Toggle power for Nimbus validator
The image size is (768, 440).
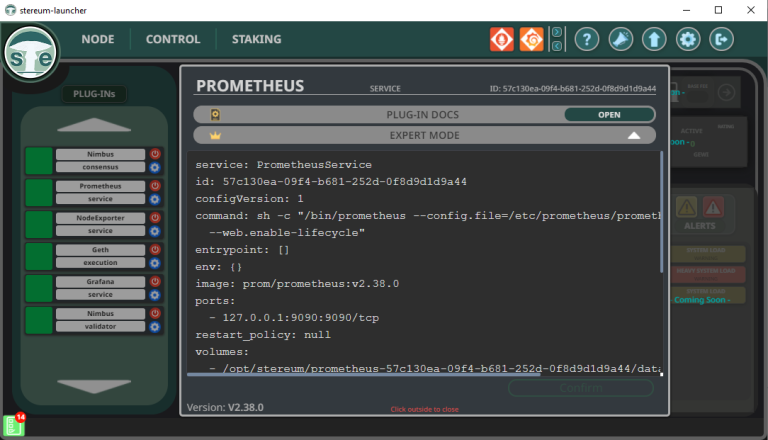(x=155, y=313)
